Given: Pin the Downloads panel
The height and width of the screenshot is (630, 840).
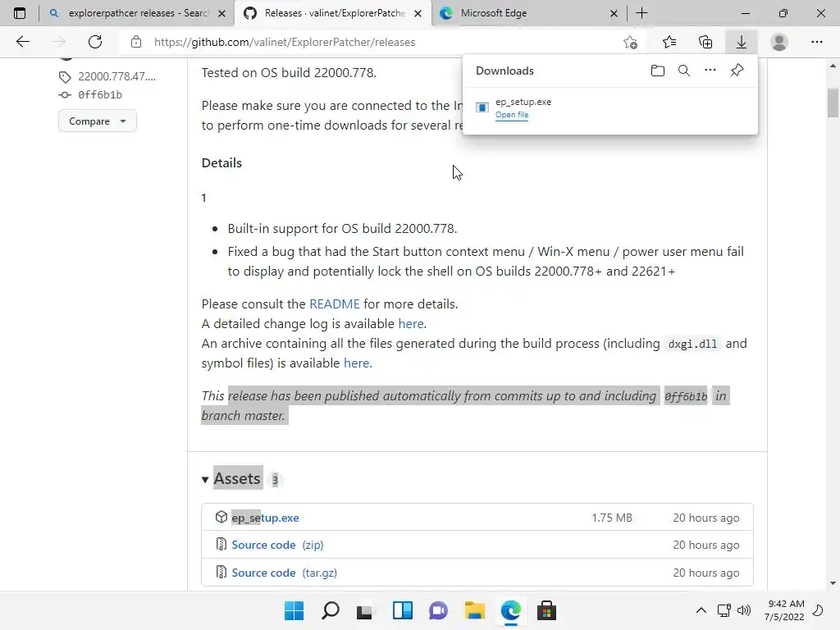Looking at the screenshot, I should tap(737, 71).
